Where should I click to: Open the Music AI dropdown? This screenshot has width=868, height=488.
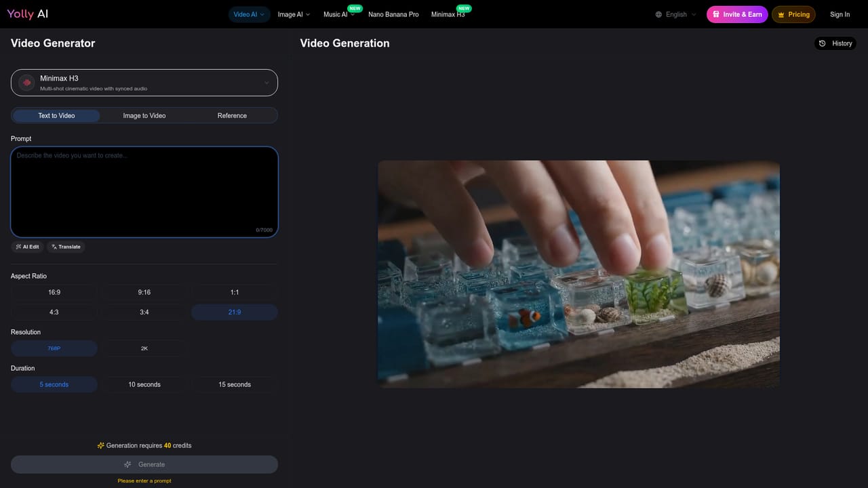[x=339, y=14]
